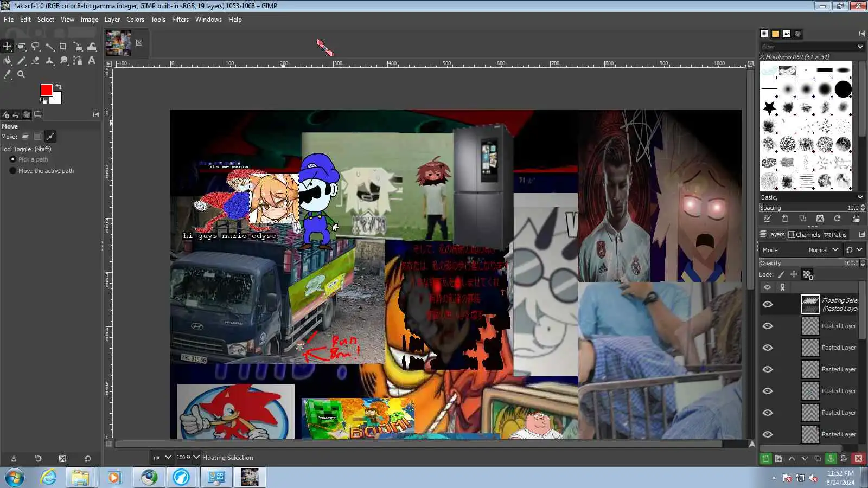Viewport: 868px width, 488px height.
Task: Select the Eraser tool
Action: (35, 60)
